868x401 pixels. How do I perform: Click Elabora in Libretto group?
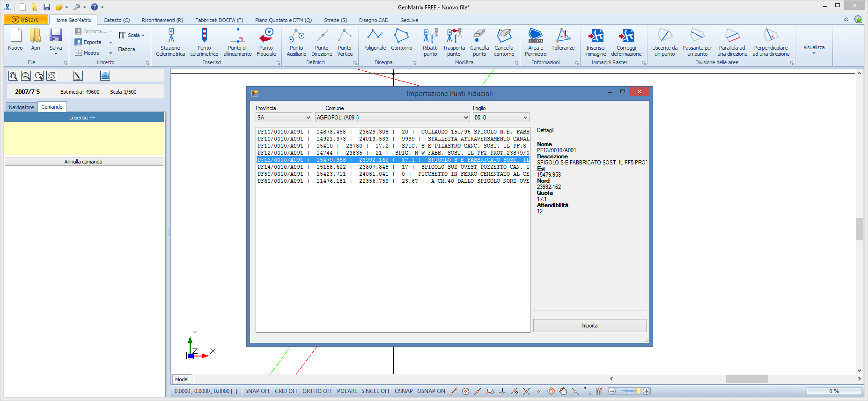coord(126,49)
